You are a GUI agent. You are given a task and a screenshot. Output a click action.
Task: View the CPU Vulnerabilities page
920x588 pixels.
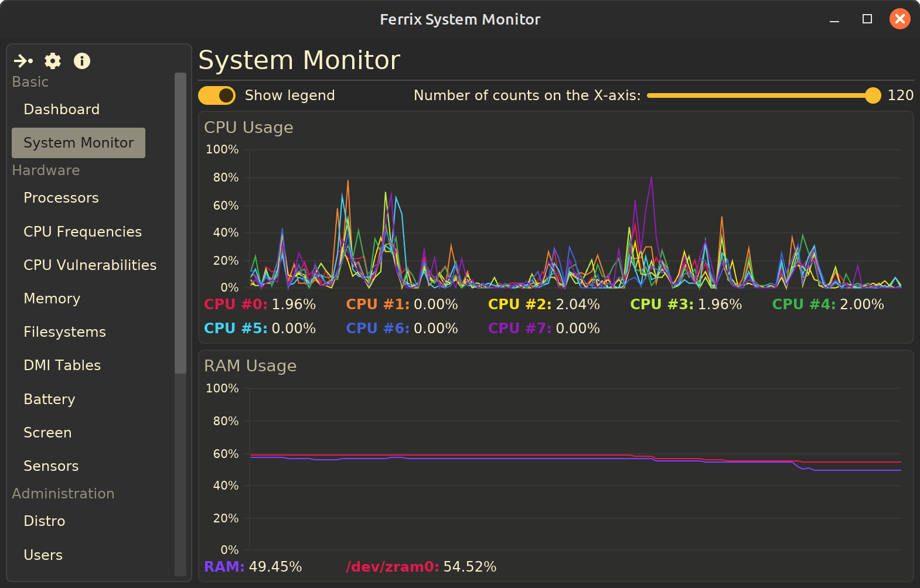[x=90, y=265]
